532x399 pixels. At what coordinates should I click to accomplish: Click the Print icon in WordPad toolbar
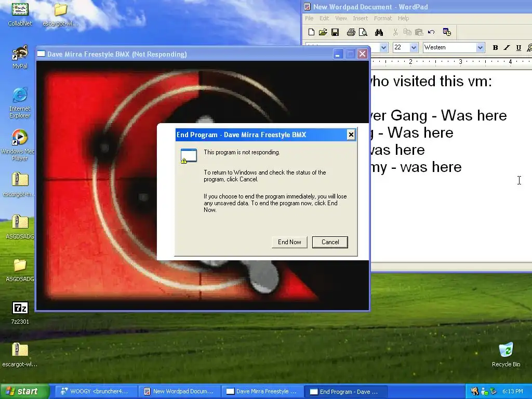(x=351, y=32)
